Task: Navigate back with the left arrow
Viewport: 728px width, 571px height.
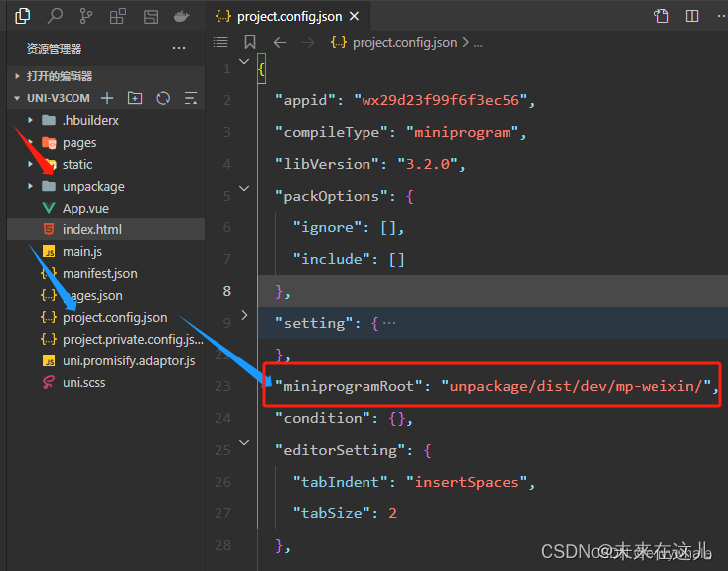Action: tap(280, 43)
